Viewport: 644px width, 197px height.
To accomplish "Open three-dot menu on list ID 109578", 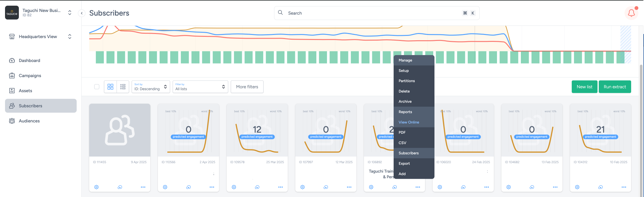I will click(x=281, y=187).
